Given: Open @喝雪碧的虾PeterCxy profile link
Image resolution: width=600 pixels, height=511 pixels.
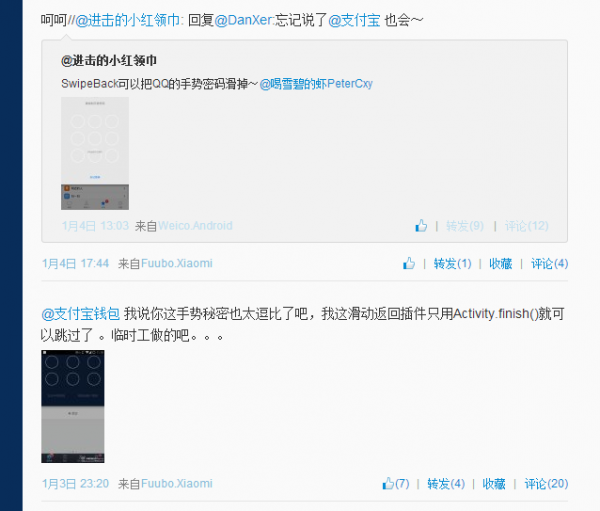Looking at the screenshot, I should (316, 83).
